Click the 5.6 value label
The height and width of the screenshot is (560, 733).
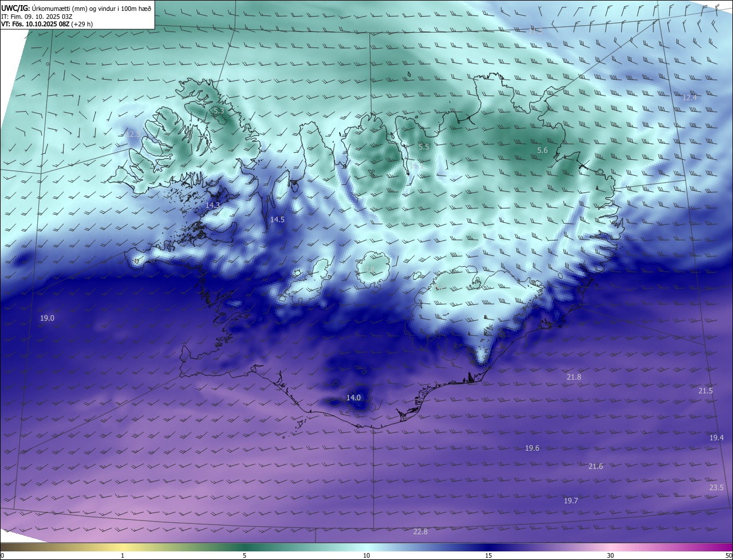(x=542, y=150)
